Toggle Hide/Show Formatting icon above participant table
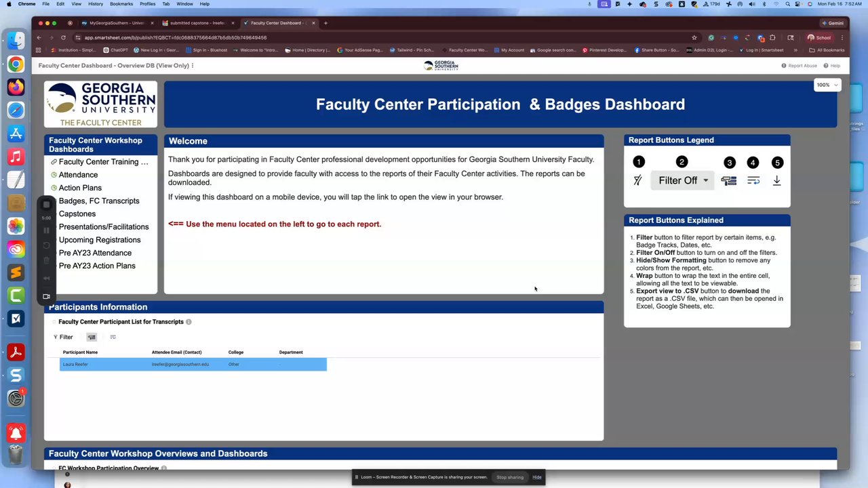This screenshot has height=488, width=868. (92, 337)
